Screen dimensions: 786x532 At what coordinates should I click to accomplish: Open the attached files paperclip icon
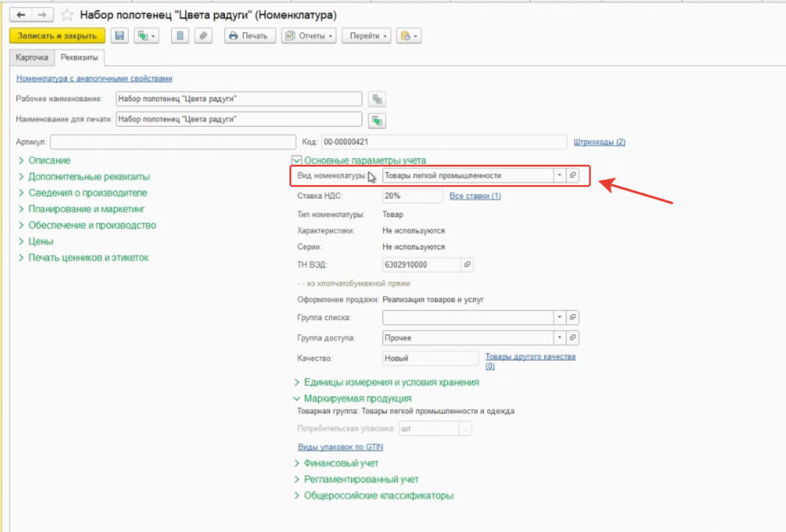click(203, 36)
